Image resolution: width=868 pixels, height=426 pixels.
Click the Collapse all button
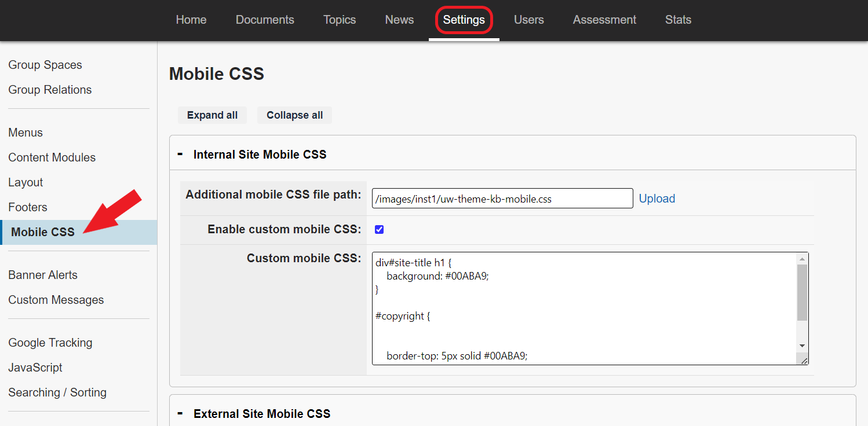point(295,115)
